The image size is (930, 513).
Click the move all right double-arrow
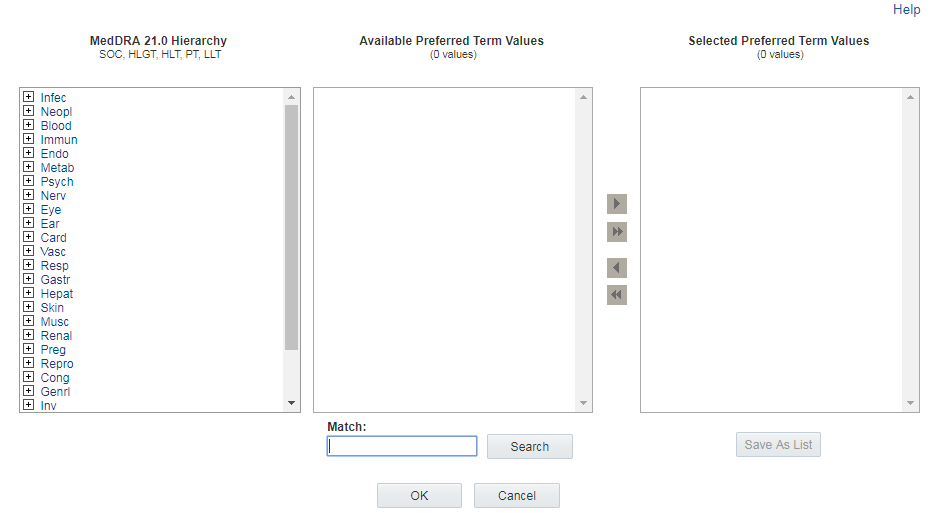(617, 232)
